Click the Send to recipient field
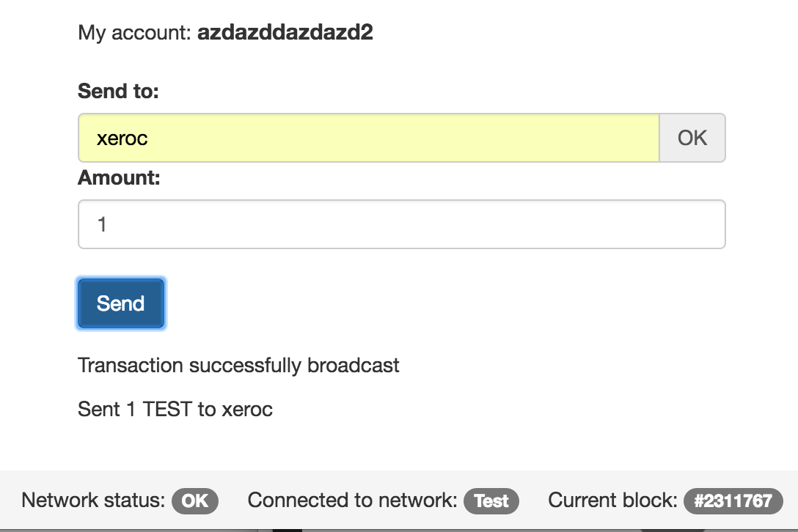This screenshot has width=798, height=532. (x=368, y=138)
